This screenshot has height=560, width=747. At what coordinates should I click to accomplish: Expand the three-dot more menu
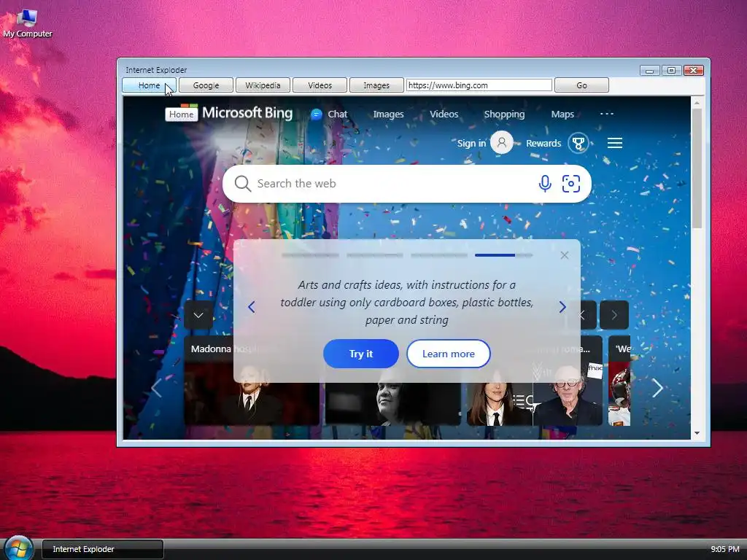click(x=607, y=114)
